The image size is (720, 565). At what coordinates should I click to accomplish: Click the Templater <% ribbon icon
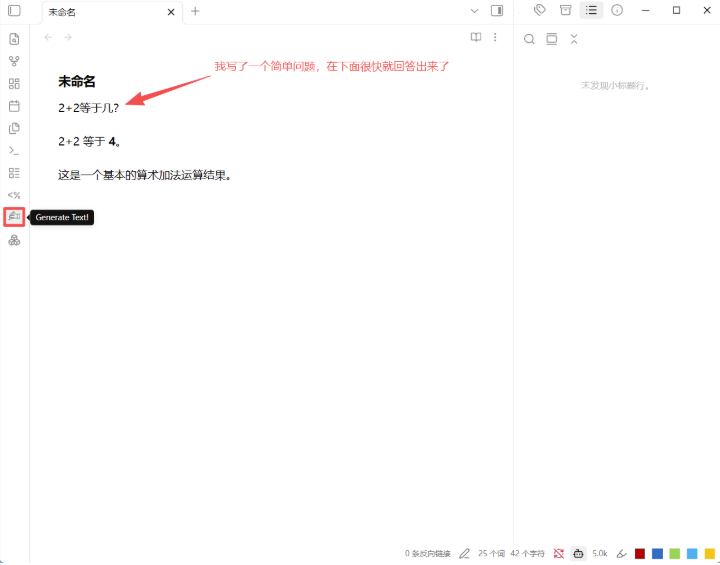(x=14, y=195)
